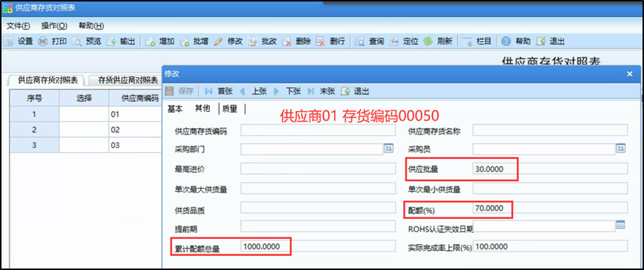Click the 序号 column header
Image resolution: width=644 pixels, height=270 pixels.
35,98
